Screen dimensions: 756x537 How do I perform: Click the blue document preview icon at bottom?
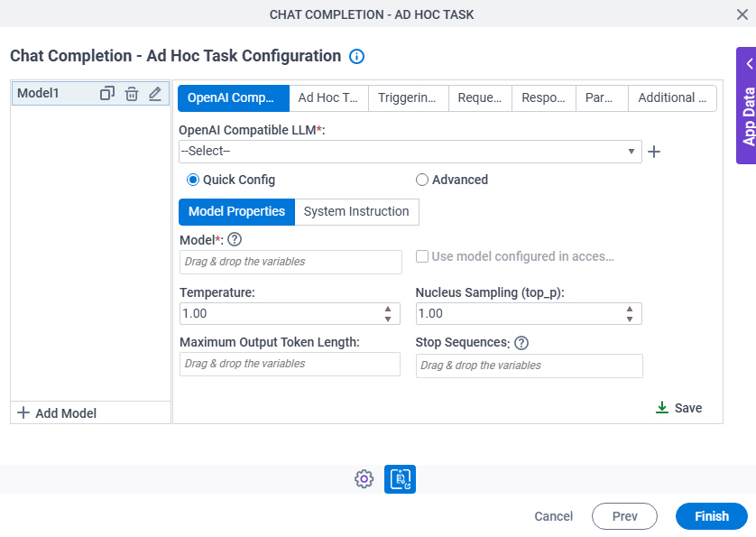pos(400,479)
